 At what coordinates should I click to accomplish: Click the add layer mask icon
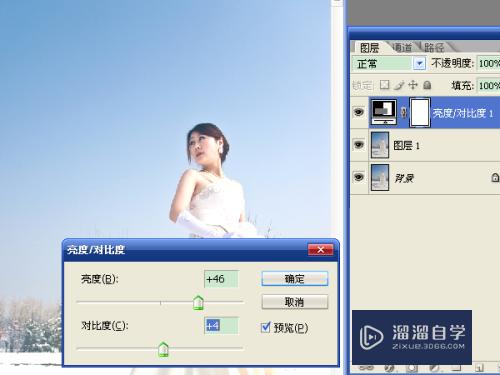[412, 368]
